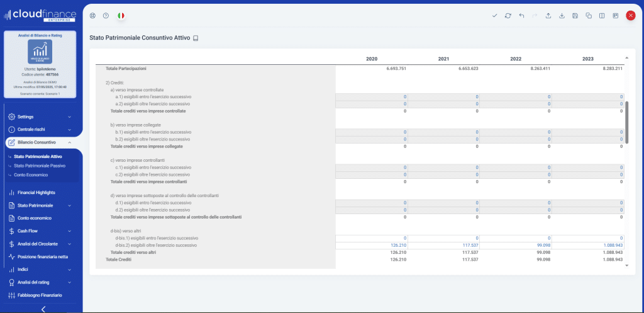Edit a.1 esigibili entro cell for 2021

[x=443, y=96]
